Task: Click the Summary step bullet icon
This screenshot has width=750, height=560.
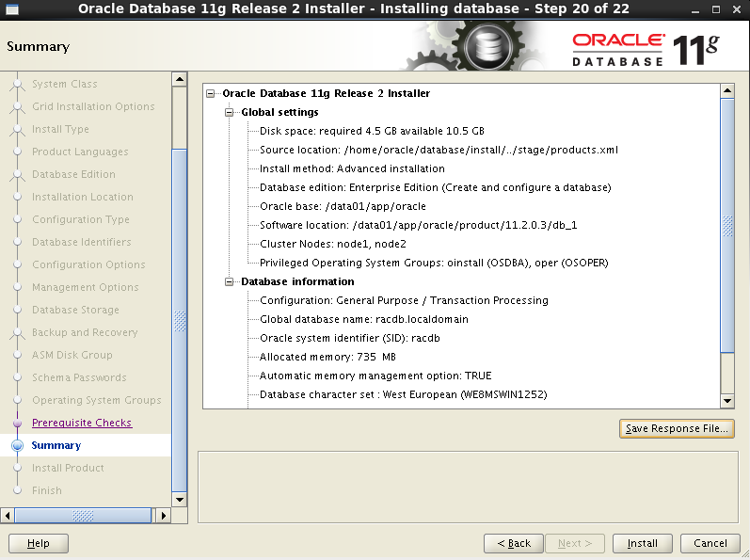Action: (x=17, y=445)
